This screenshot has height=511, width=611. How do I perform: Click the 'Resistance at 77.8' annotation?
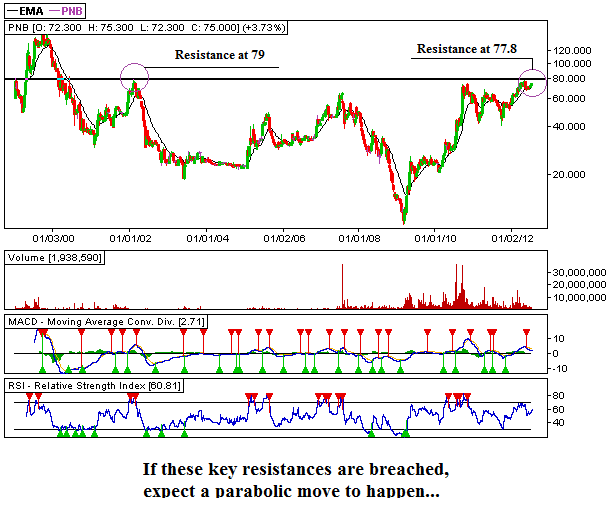(467, 49)
